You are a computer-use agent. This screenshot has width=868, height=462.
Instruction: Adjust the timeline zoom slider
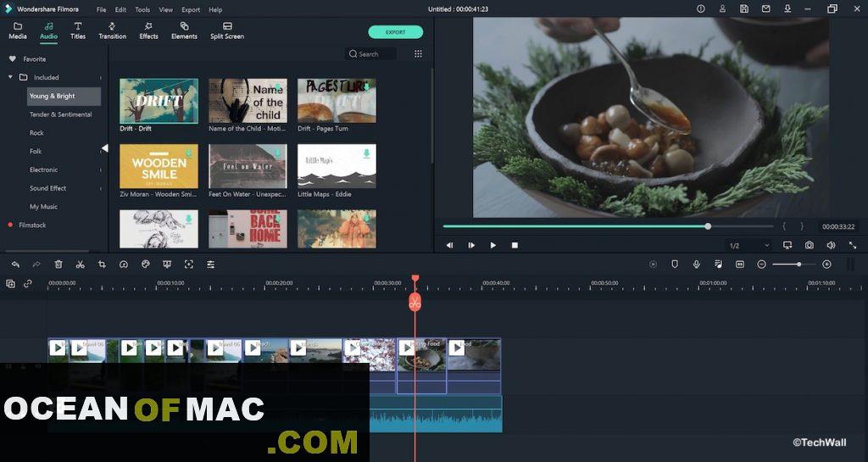coord(798,264)
